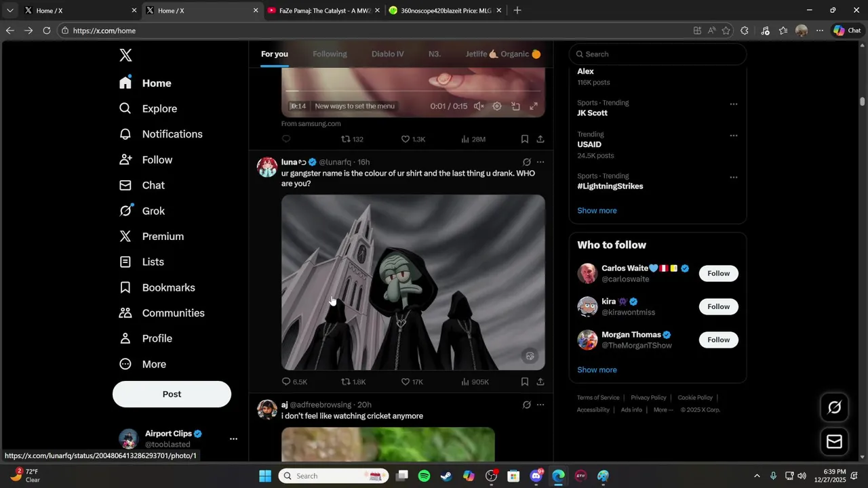Follow kira @kirawontmiss
Screen dimensions: 868x488
(x=719, y=306)
